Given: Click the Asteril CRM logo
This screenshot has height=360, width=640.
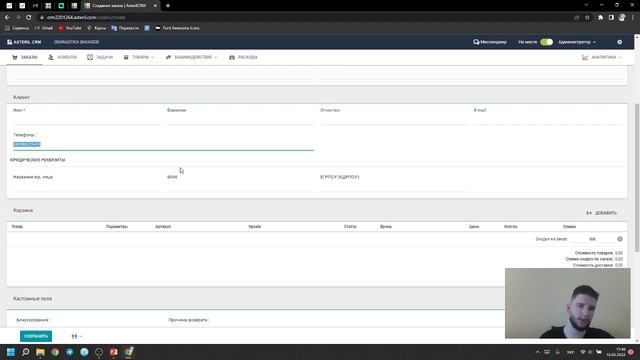Looking at the screenshot, I should pyautogui.click(x=24, y=42).
